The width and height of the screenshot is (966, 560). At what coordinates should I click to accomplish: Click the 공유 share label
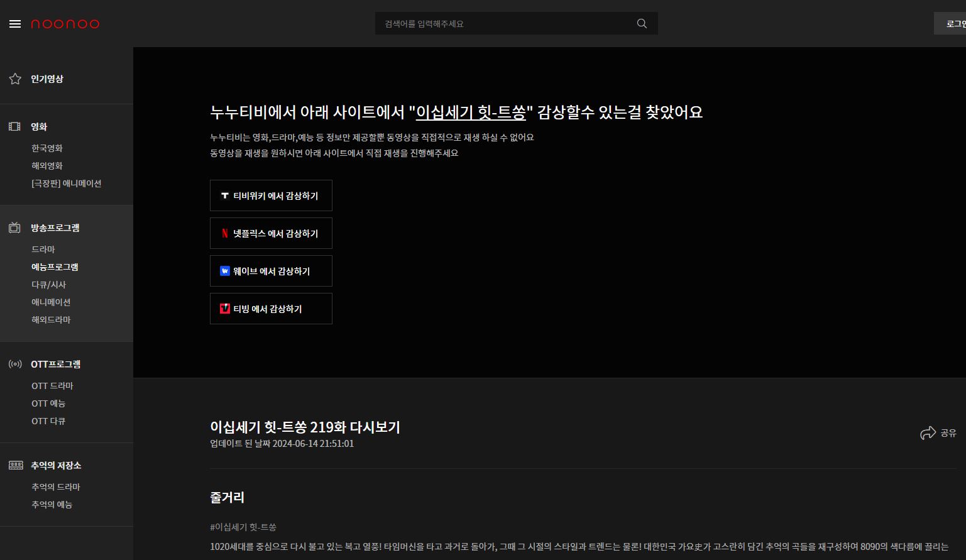tap(948, 432)
